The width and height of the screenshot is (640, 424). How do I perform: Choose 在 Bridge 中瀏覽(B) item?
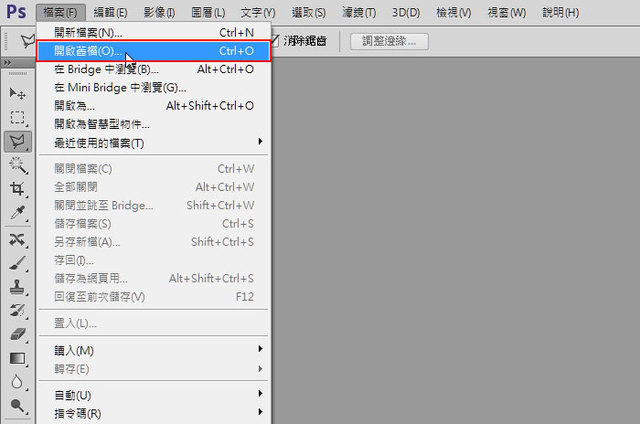pos(153,69)
